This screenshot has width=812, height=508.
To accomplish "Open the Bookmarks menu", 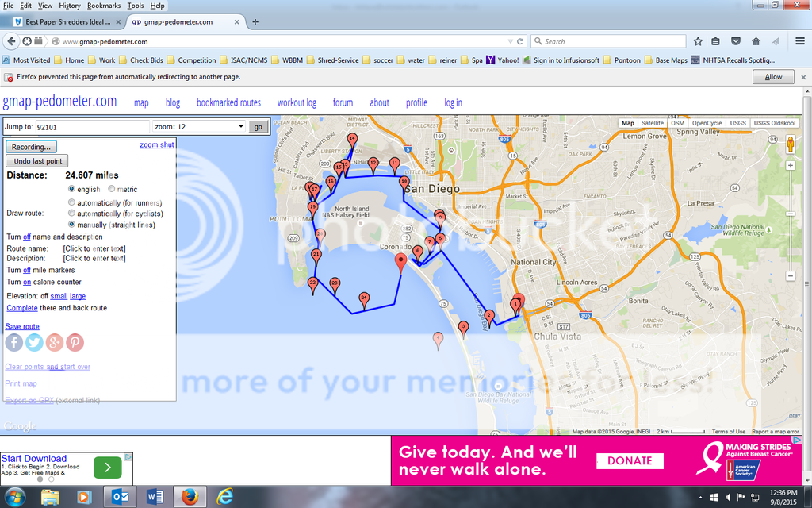I will [104, 6].
